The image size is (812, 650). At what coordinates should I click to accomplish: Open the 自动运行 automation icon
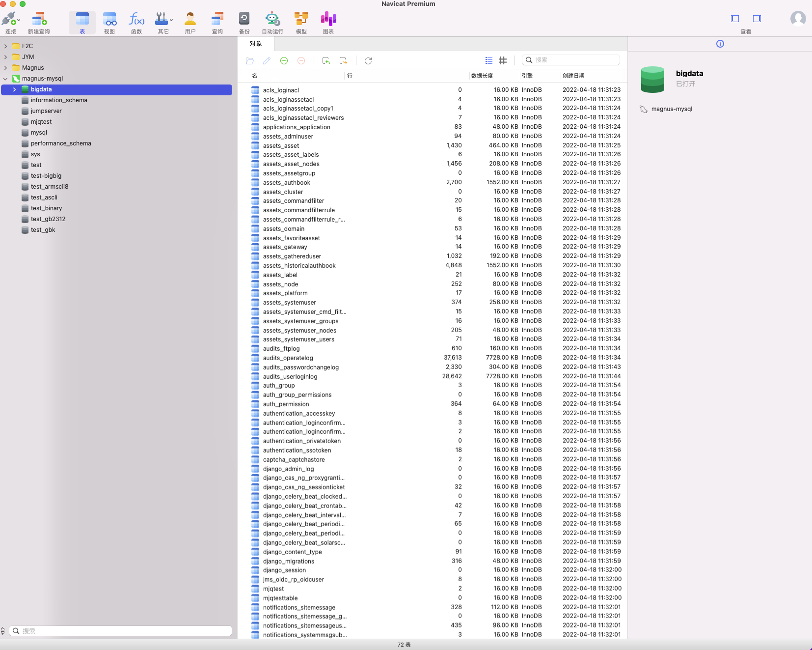(x=273, y=19)
